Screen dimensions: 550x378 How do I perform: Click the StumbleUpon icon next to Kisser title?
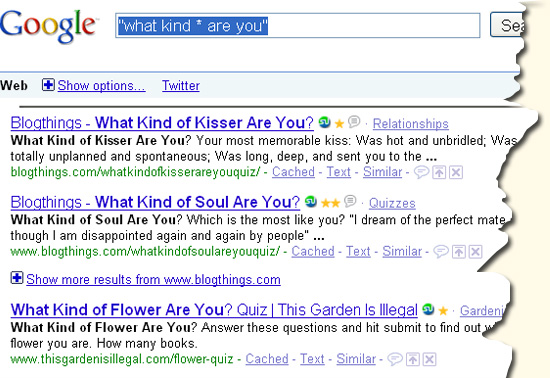[324, 122]
